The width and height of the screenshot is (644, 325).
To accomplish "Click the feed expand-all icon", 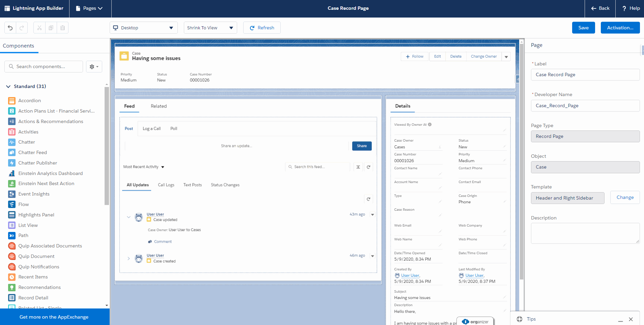I will pos(358,167).
